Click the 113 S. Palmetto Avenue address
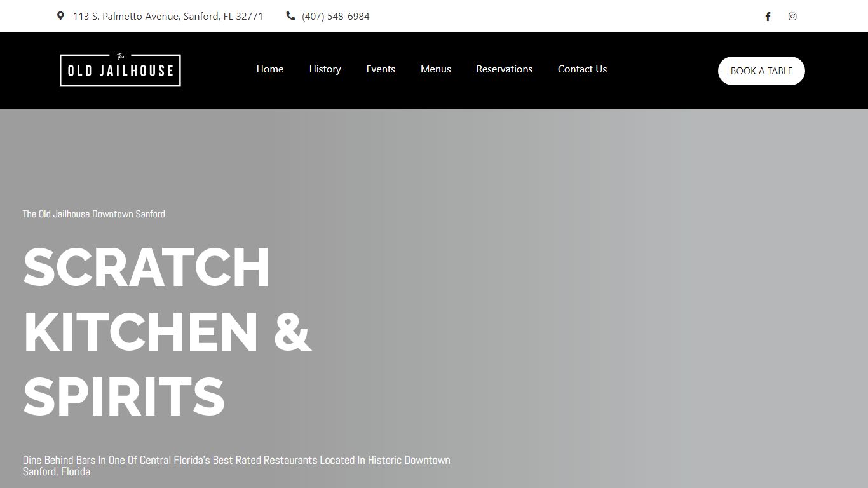 click(168, 17)
